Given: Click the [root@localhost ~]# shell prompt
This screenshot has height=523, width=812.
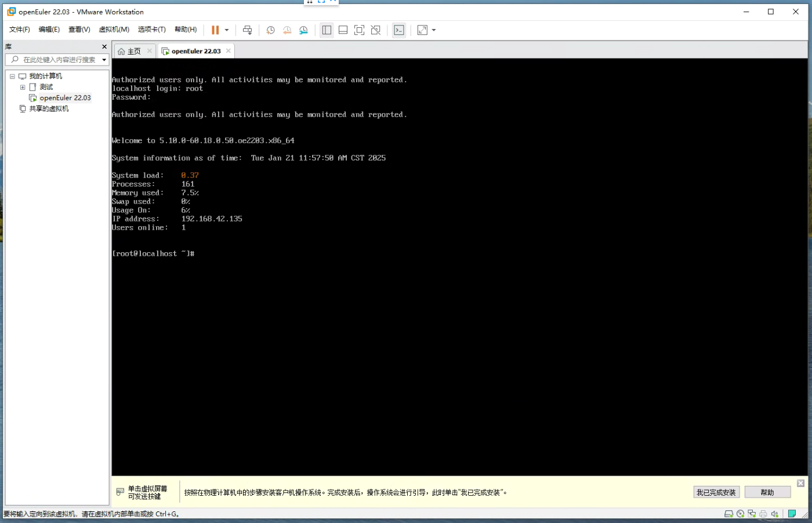Looking at the screenshot, I should point(153,254).
